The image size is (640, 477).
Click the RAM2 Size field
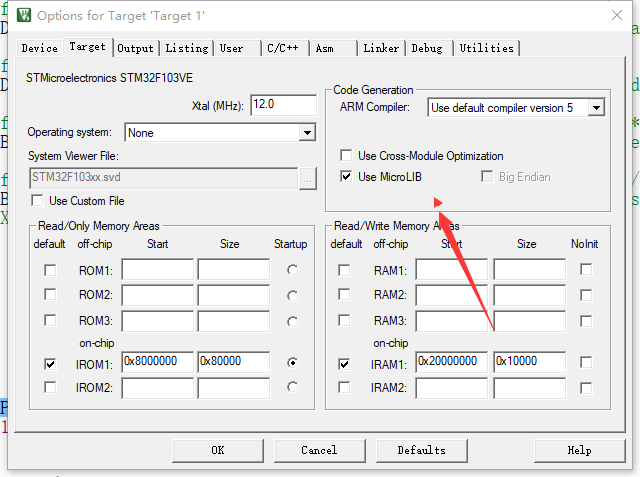point(529,295)
